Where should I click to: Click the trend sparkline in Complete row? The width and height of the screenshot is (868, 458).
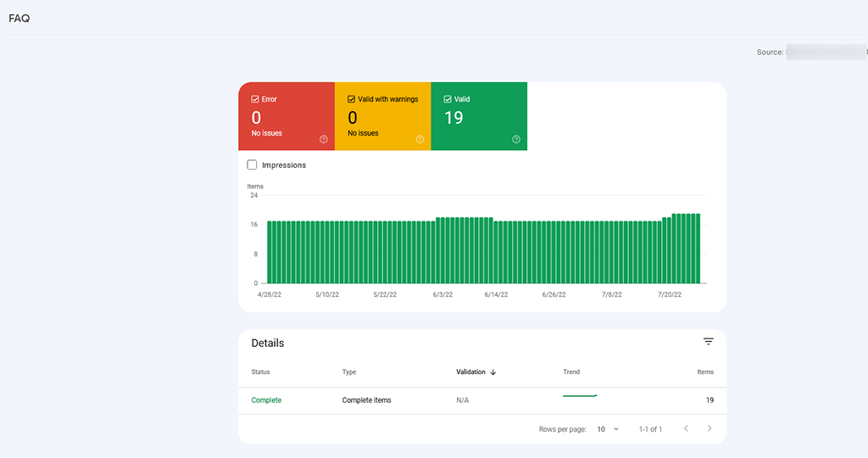(x=580, y=396)
